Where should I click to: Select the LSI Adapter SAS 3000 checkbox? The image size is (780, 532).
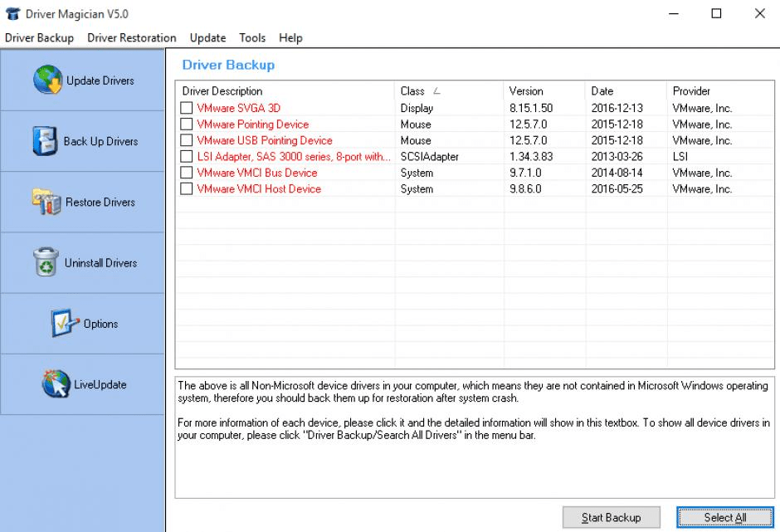tap(186, 157)
